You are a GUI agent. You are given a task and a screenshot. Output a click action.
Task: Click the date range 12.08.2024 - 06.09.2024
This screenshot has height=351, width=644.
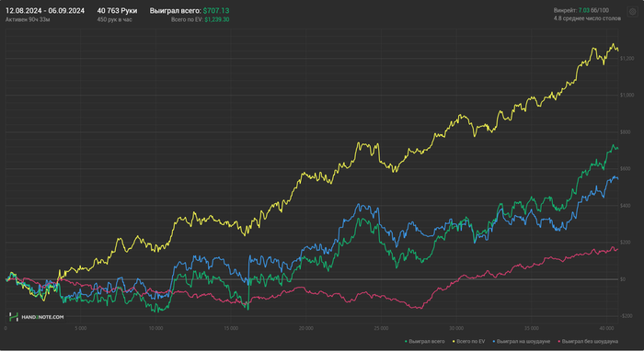click(45, 11)
